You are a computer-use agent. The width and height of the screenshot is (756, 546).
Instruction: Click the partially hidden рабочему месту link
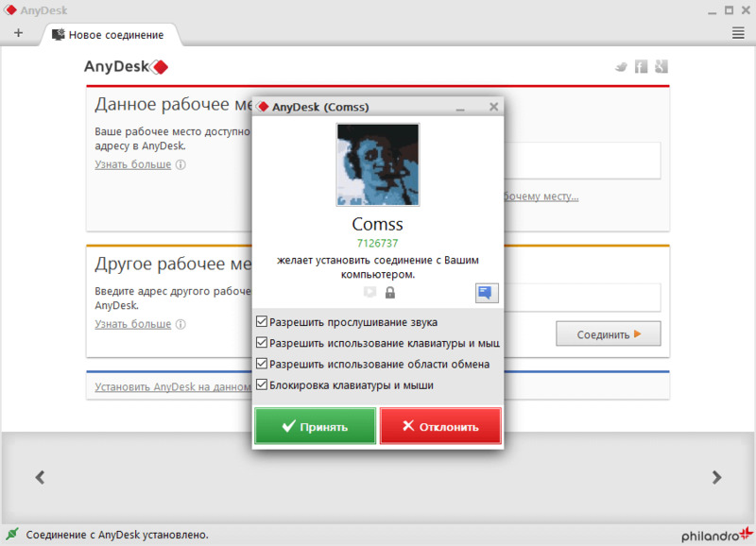click(x=541, y=196)
